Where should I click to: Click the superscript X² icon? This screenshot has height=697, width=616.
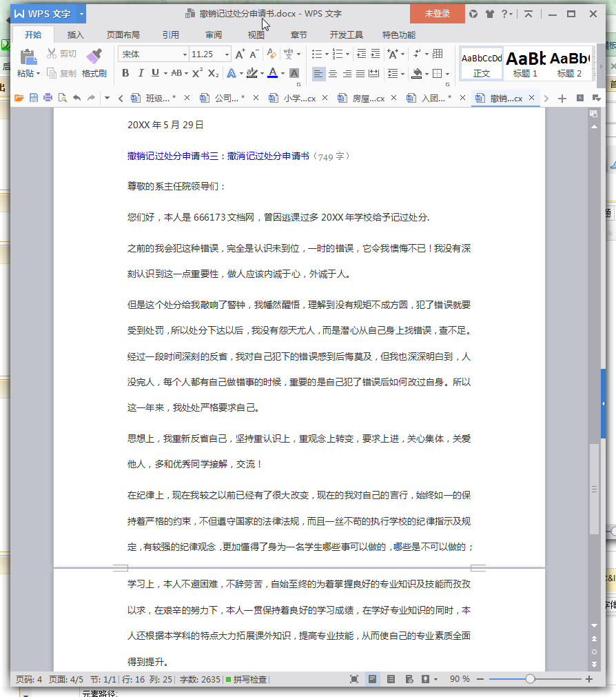[x=197, y=73]
